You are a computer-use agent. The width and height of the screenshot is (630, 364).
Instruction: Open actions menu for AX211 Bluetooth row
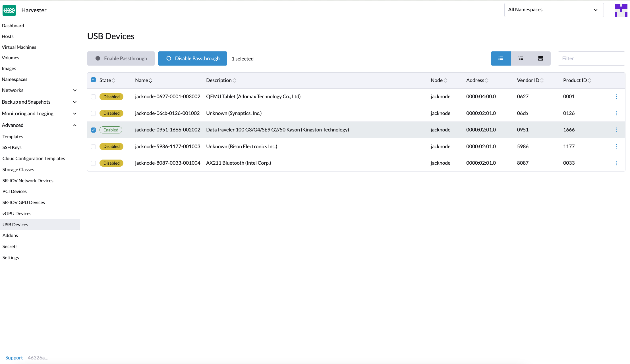616,163
